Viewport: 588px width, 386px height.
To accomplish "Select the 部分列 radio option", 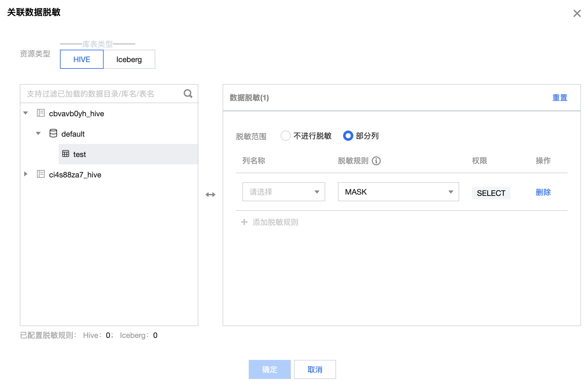I will [348, 136].
